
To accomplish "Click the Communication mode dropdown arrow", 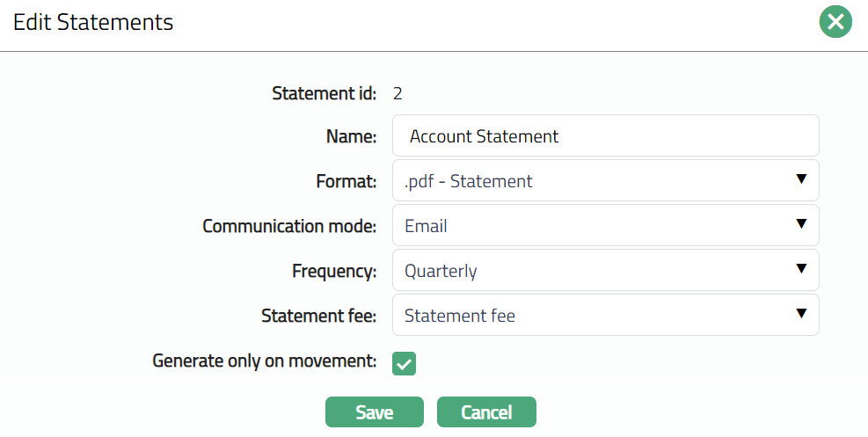I will pos(800,224).
